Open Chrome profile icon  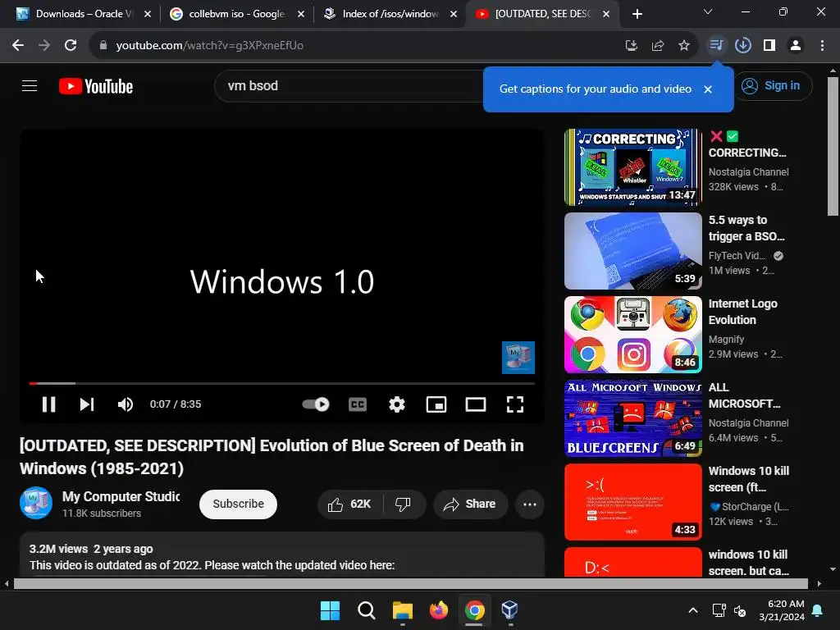click(796, 46)
